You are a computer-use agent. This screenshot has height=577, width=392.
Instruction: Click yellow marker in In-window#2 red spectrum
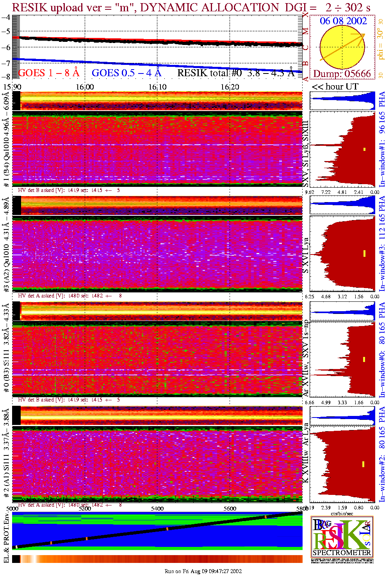[x=363, y=464]
